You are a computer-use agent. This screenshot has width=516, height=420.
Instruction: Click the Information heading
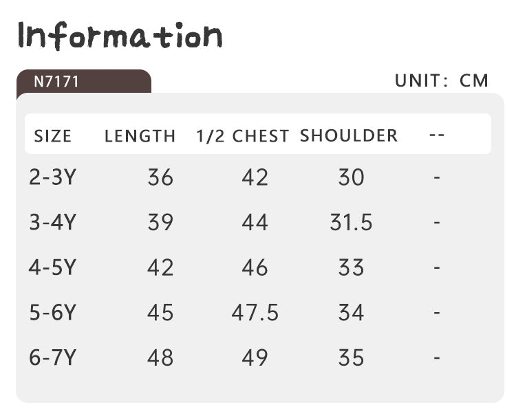[x=120, y=36]
